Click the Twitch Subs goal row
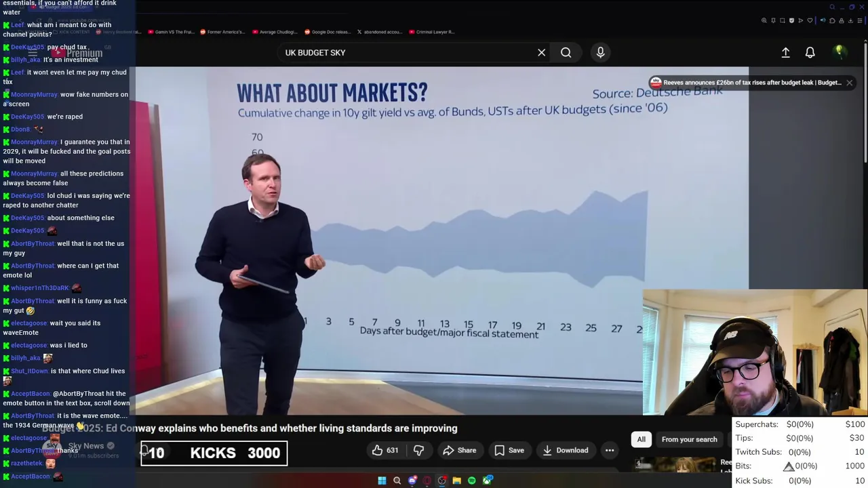Image resolution: width=868 pixels, height=488 pixels. pos(800,452)
